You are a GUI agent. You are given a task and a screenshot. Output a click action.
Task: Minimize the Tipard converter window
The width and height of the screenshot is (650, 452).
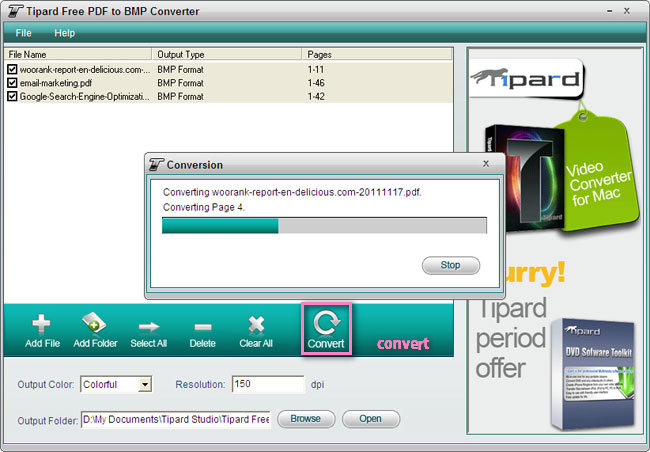(609, 11)
